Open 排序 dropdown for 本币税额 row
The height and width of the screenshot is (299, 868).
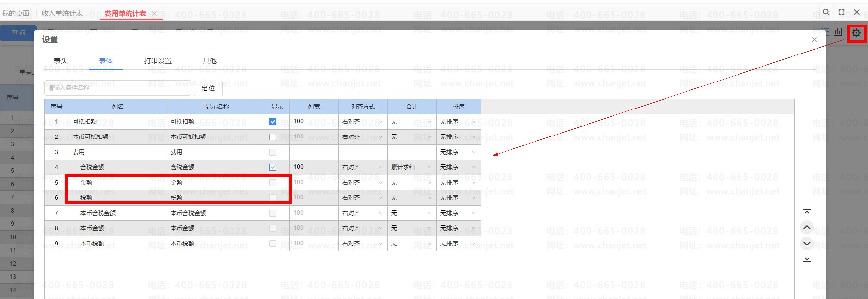tap(459, 244)
